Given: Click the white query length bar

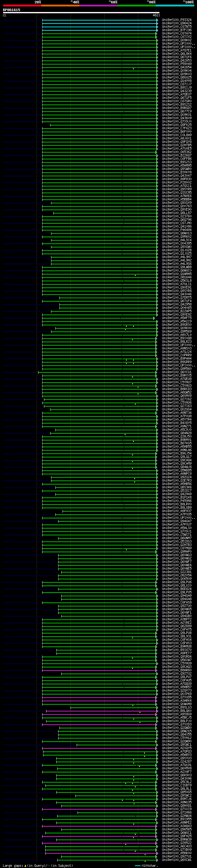Looking at the screenshot, I should (x=81, y=13).
